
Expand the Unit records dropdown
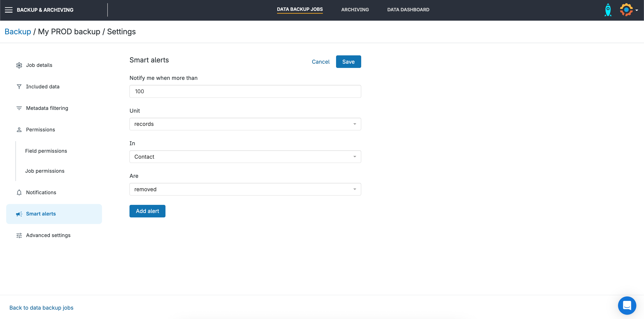point(245,124)
